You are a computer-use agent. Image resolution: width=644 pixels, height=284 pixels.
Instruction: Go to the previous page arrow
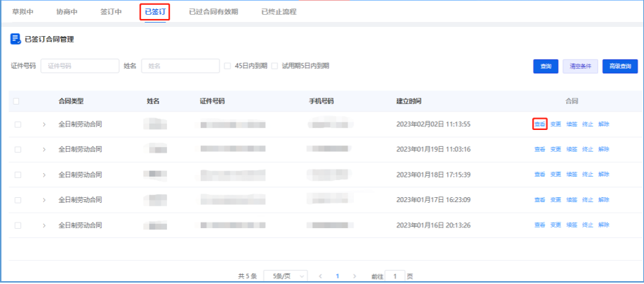click(321, 276)
